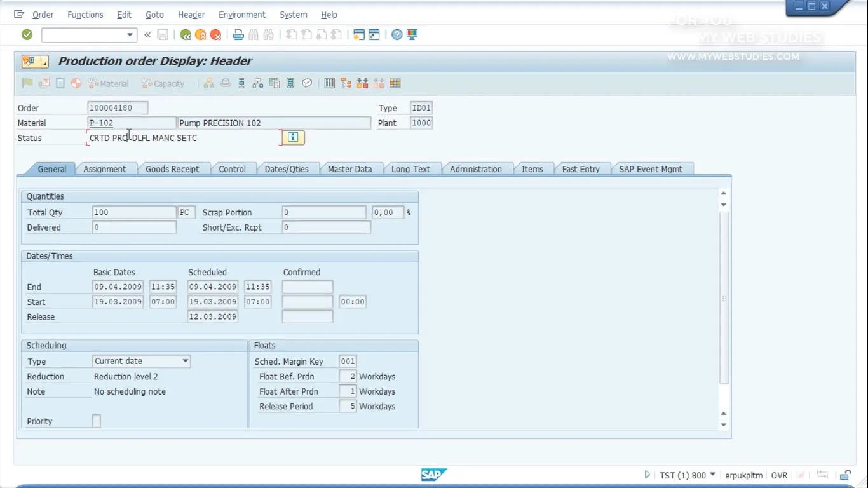Switch to the Control tab
This screenshot has width=868, height=488.
[232, 169]
